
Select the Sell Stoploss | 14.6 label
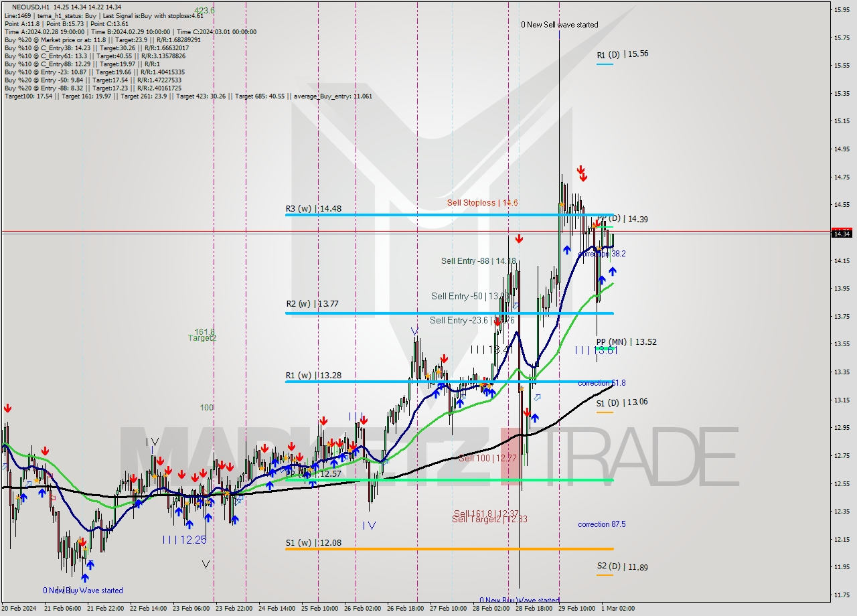[482, 202]
